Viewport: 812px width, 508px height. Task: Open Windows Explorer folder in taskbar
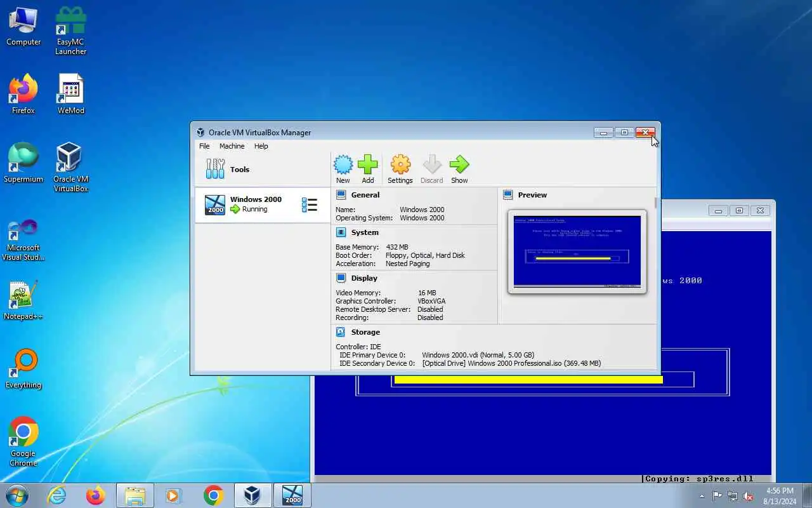pyautogui.click(x=135, y=495)
